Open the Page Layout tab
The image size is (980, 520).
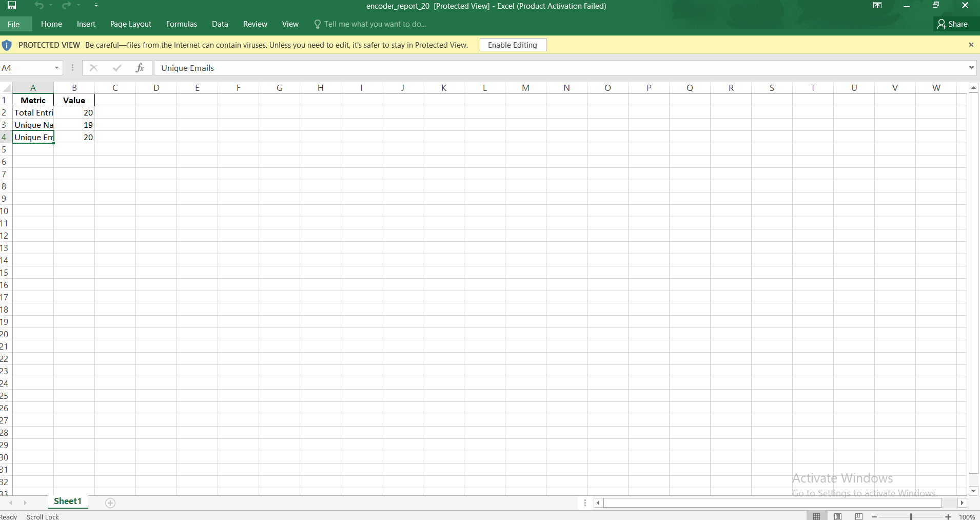(x=131, y=24)
